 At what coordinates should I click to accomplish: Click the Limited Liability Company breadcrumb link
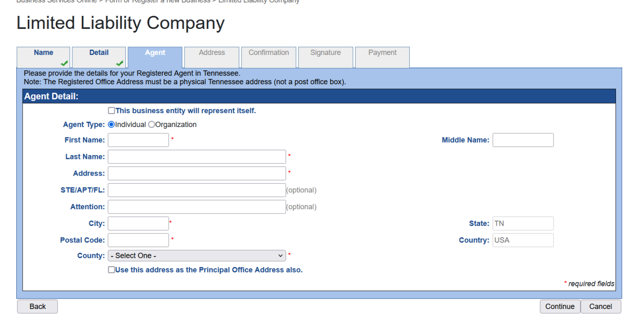(x=259, y=1)
